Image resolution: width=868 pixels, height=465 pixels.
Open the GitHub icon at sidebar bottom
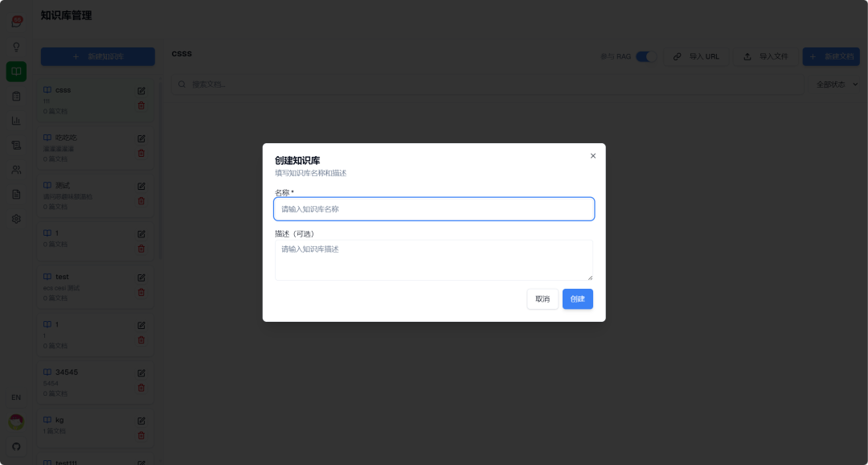17,446
